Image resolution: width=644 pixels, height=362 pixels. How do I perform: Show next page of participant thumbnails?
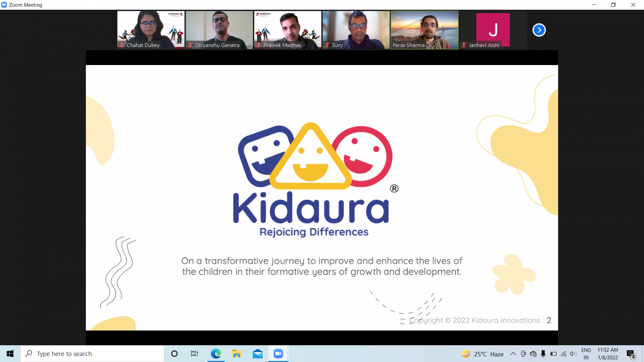539,30
